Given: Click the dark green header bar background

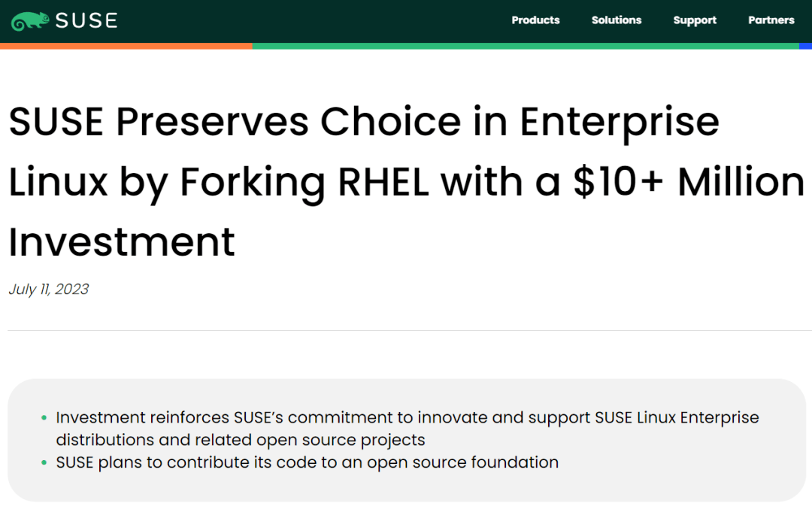Looking at the screenshot, I should tap(338, 21).
